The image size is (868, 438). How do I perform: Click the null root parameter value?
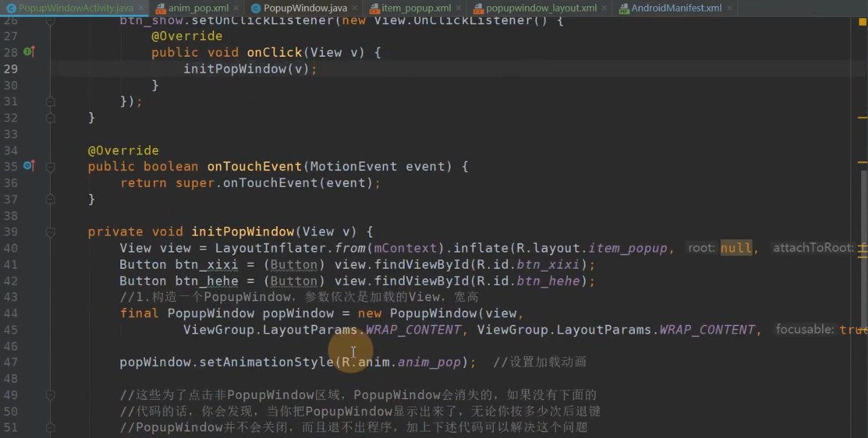coord(736,248)
